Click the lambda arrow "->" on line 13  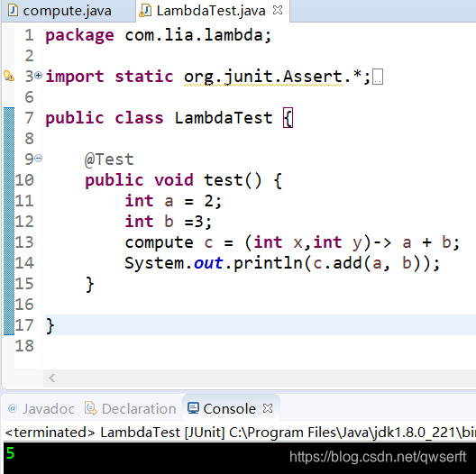click(382, 242)
